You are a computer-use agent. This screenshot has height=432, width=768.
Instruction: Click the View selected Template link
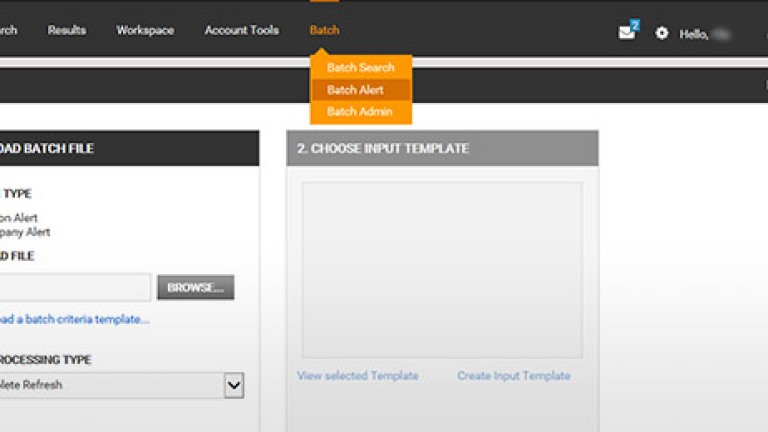pyautogui.click(x=357, y=376)
